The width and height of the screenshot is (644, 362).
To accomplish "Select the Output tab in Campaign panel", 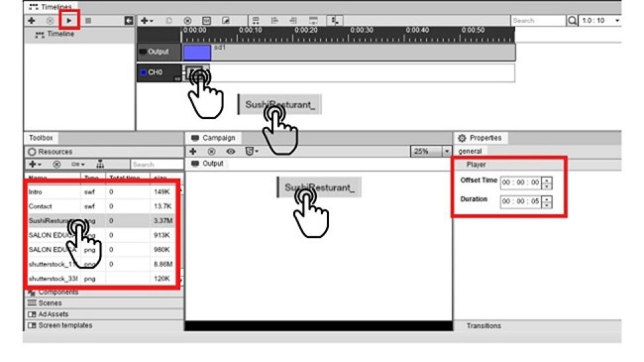I will pos(207,164).
